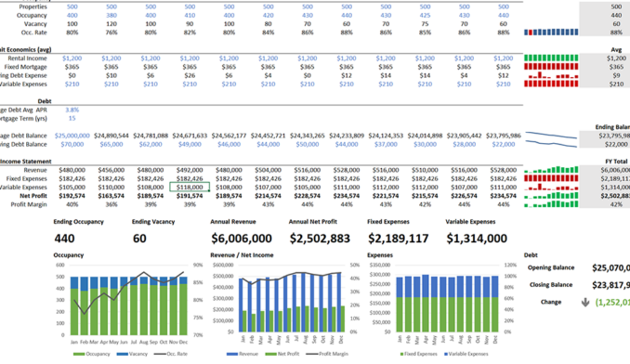This screenshot has width=630, height=364.
Task: Click the Fixed Expenses figure $2,189,117
Action: (399, 239)
